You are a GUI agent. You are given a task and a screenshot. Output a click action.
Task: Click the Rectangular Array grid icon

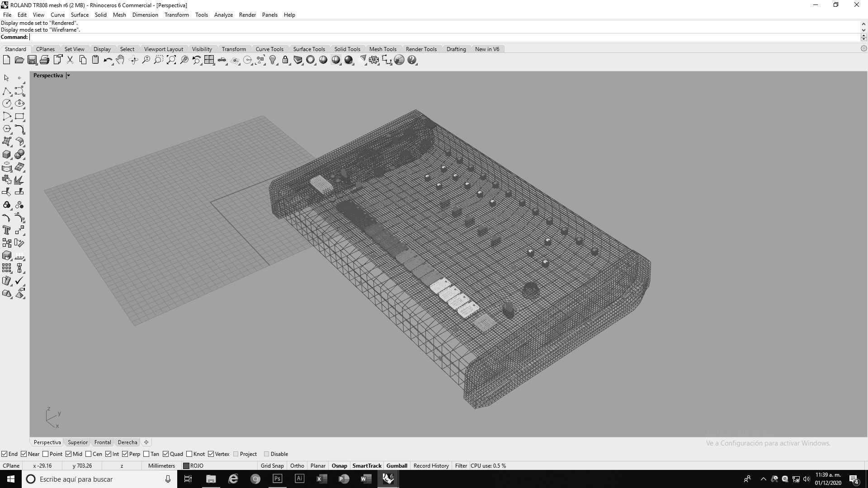[x=7, y=268]
